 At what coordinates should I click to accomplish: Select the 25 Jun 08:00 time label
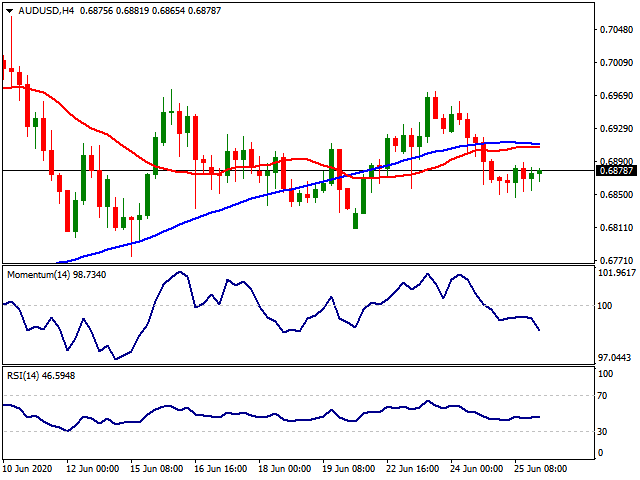541,469
